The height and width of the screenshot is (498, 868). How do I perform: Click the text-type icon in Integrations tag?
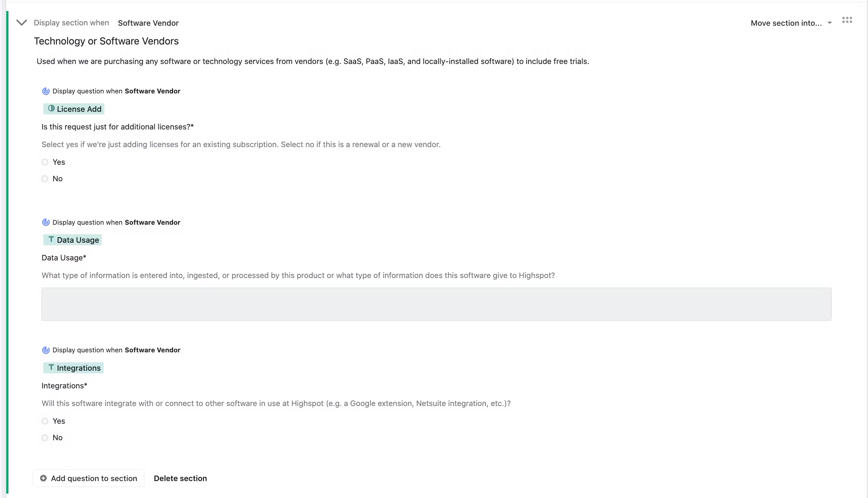point(51,367)
